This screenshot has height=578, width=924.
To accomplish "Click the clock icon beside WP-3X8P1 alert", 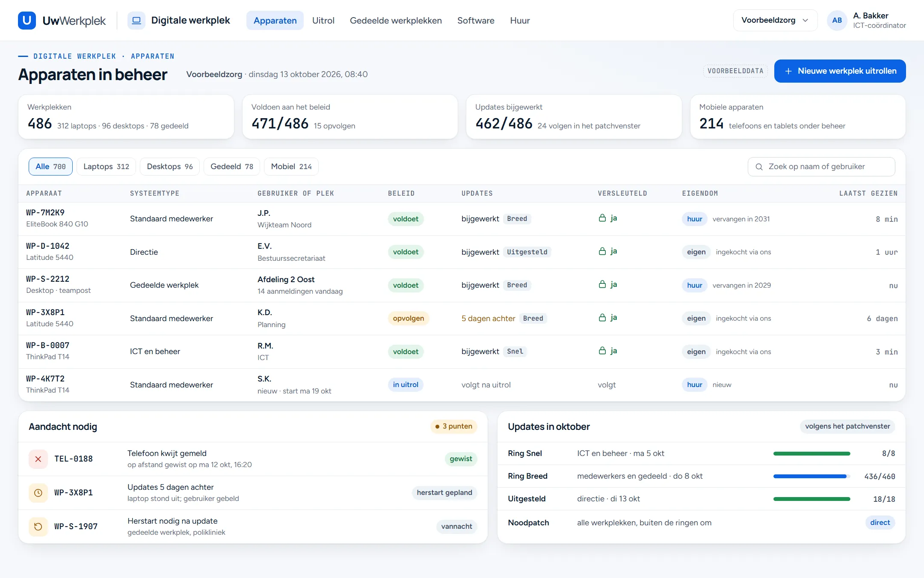I will [x=38, y=493].
